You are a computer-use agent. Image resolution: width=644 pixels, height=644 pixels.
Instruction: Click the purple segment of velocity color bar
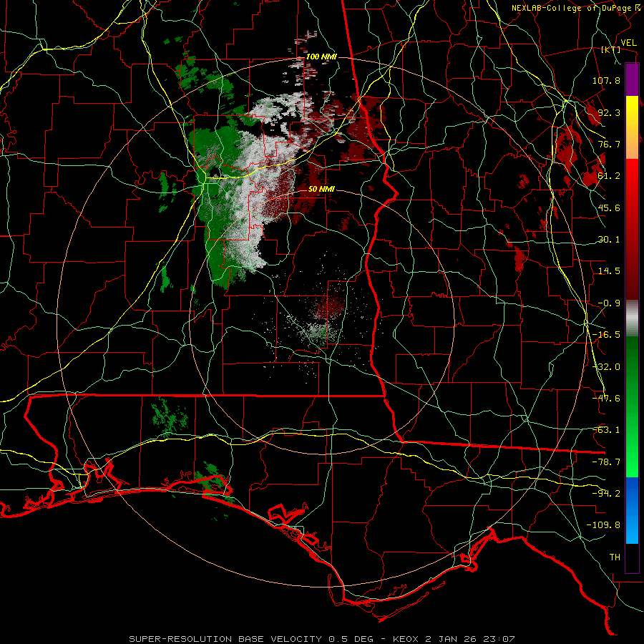tap(632, 79)
